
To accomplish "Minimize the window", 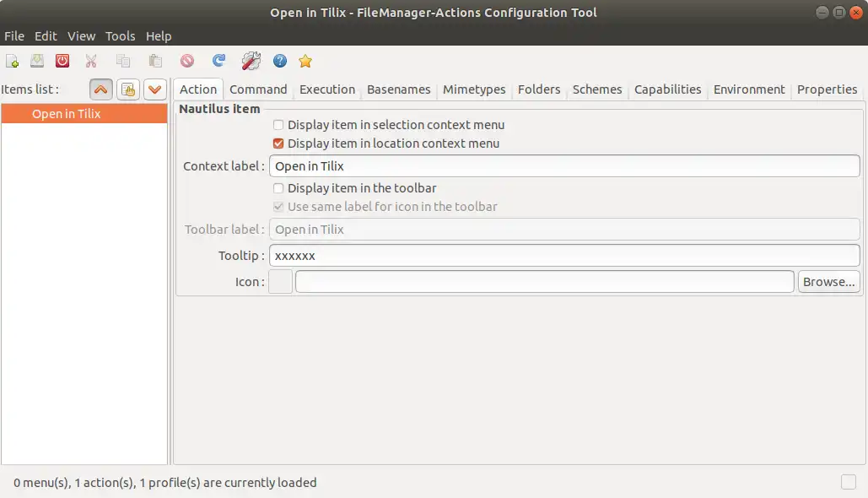I will [822, 12].
